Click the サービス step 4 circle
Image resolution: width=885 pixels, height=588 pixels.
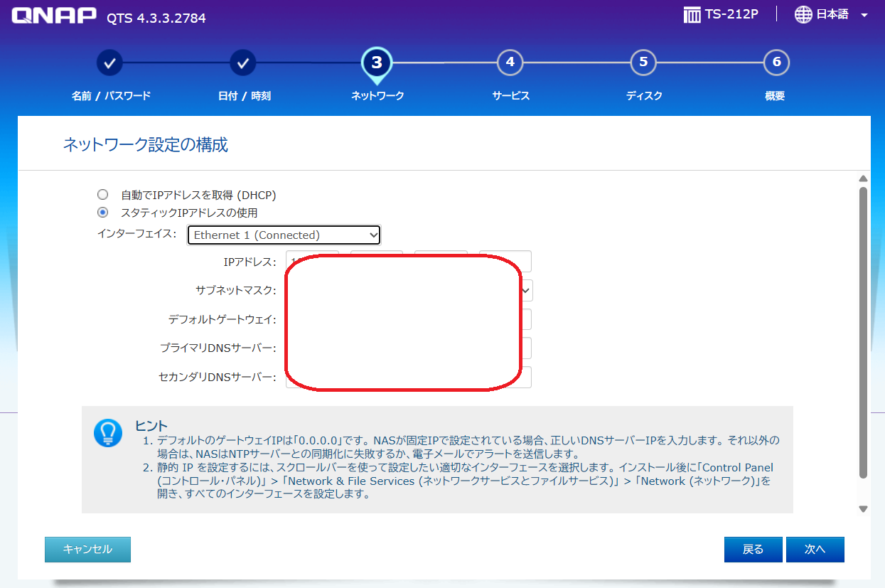[x=510, y=63]
